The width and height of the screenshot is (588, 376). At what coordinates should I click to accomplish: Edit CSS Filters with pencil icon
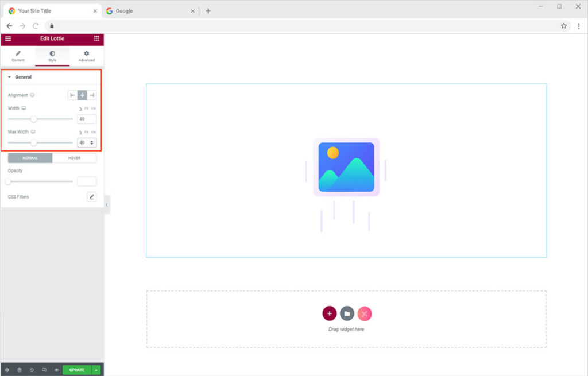(91, 197)
